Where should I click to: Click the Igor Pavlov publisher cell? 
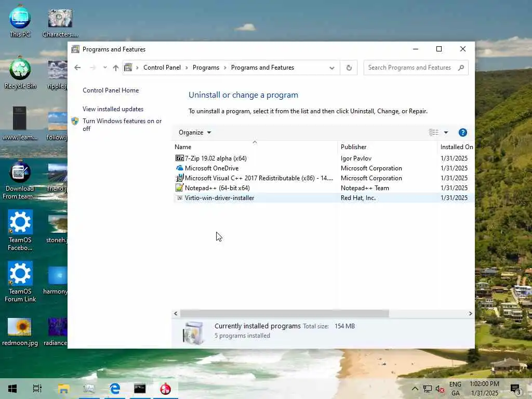pos(356,158)
